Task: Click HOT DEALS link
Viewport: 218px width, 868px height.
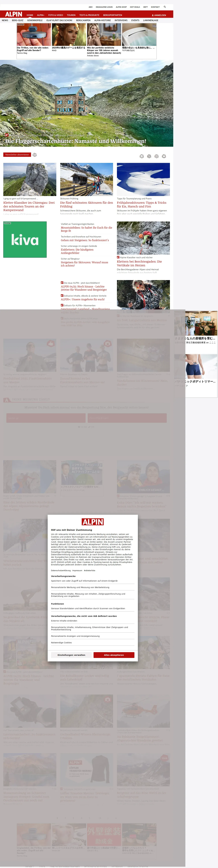Action: (x=135, y=7)
